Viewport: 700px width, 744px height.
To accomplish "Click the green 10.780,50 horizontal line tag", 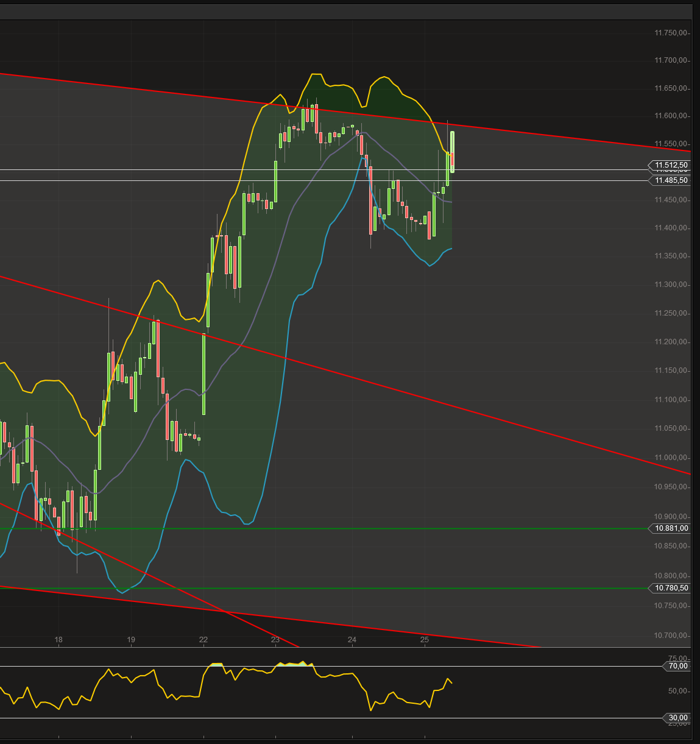I will coord(670,587).
